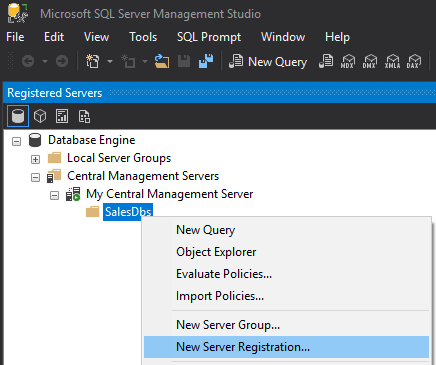
Task: Click the Save All toolbar icon
Action: [x=206, y=61]
